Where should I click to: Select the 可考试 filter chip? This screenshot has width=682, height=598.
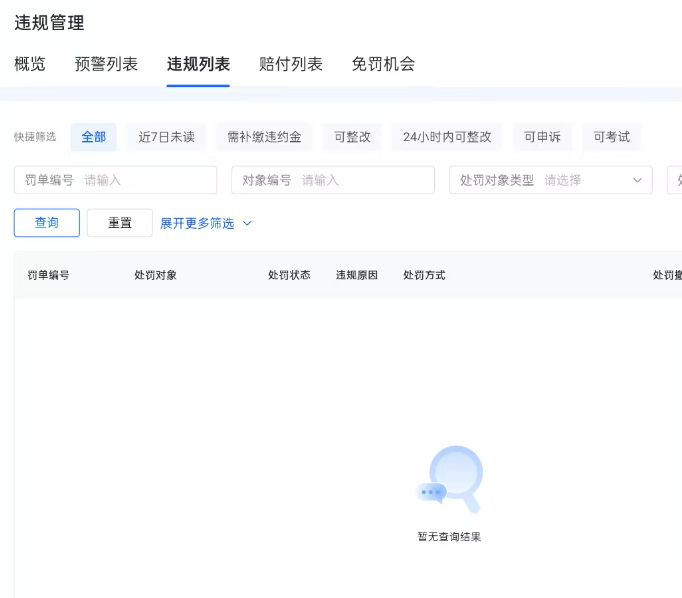point(611,137)
